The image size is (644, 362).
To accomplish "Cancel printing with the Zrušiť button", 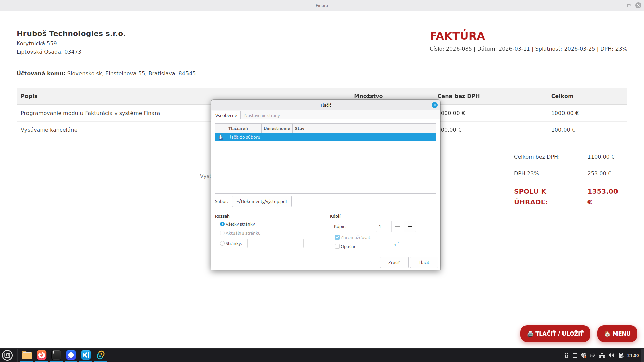I will click(x=394, y=262).
